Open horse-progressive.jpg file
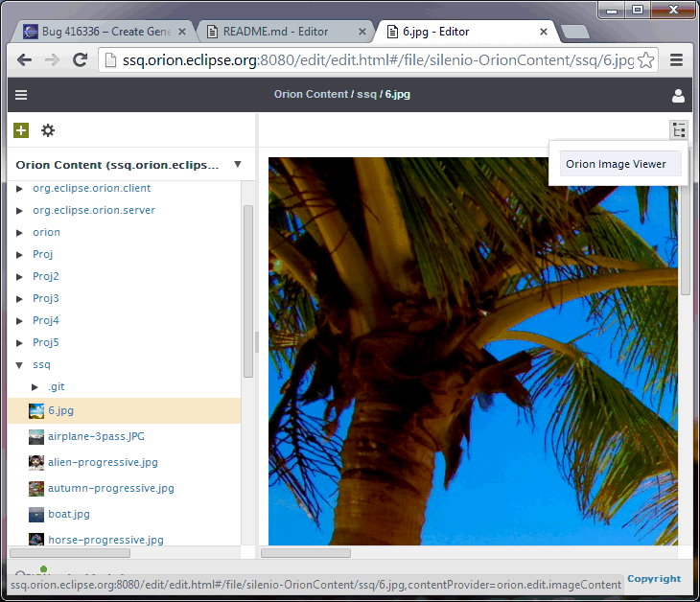The image size is (700, 602). pyautogui.click(x=105, y=540)
